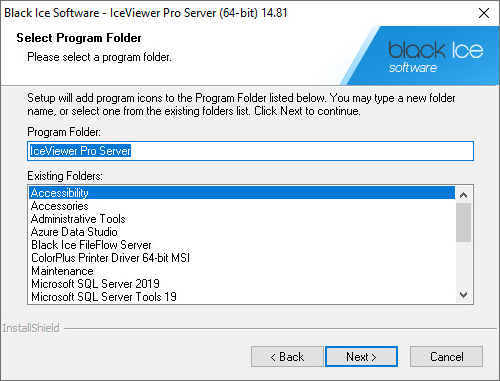The image size is (500, 381).
Task: Click the InstallShield label
Action: pyautogui.click(x=31, y=328)
